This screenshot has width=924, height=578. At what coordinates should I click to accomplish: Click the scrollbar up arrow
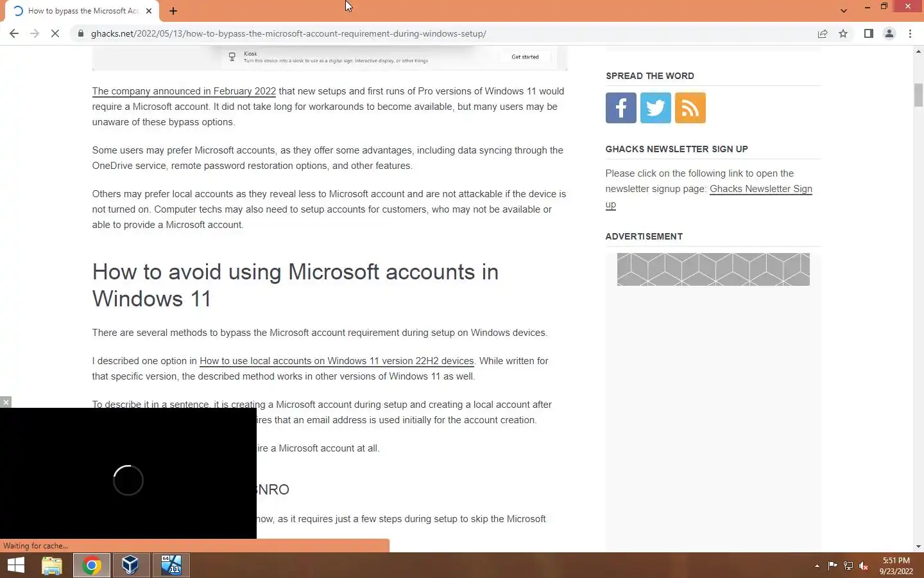(918, 51)
